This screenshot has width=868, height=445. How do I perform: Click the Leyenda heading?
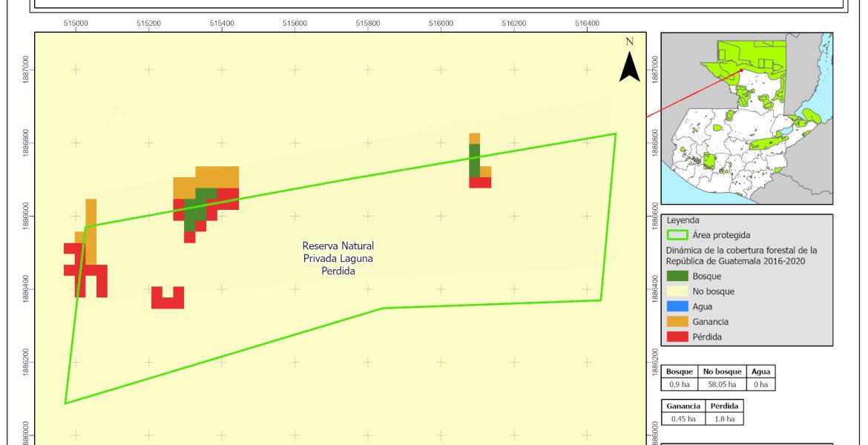pyautogui.click(x=683, y=220)
